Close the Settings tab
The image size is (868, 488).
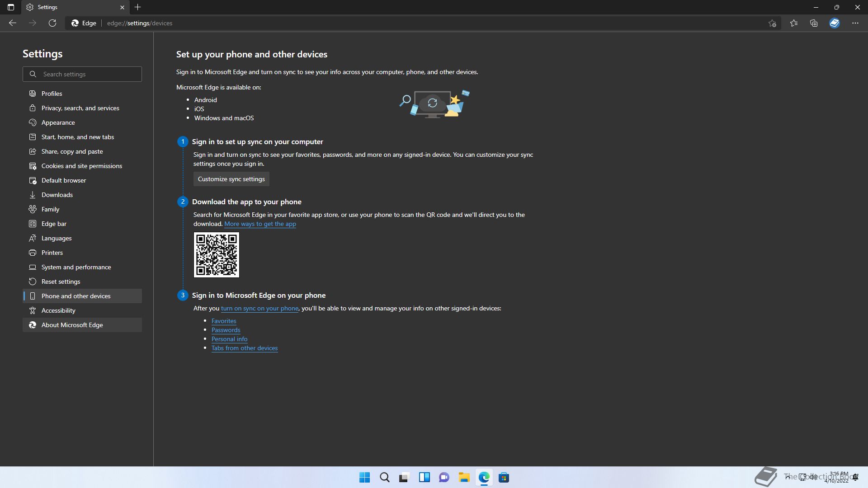(x=122, y=7)
